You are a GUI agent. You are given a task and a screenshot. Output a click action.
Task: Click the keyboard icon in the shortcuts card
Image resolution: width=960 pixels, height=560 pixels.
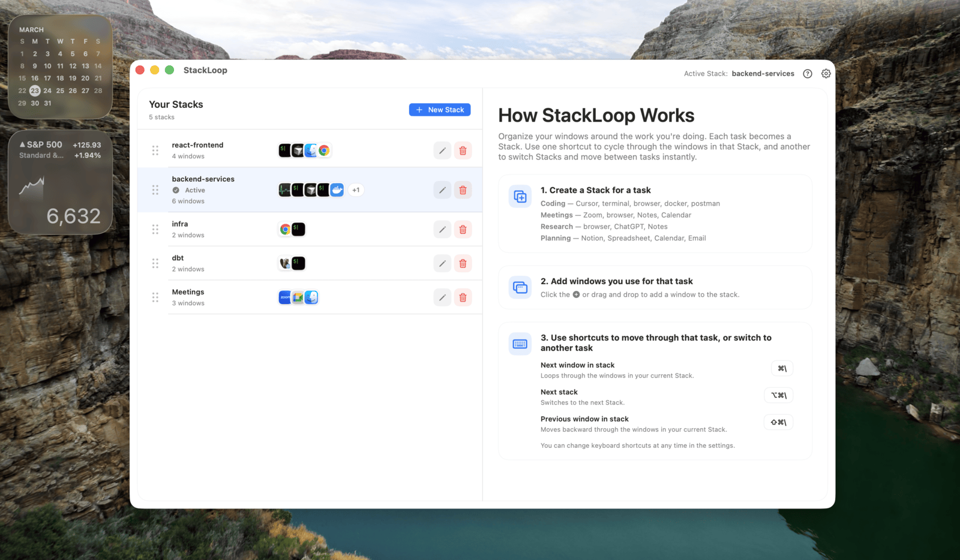(520, 343)
